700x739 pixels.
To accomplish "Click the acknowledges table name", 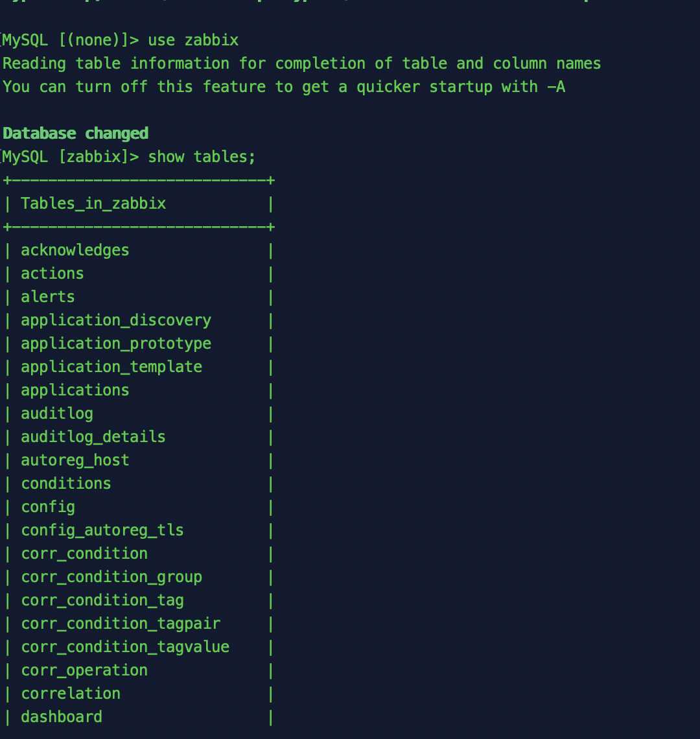I will (75, 250).
